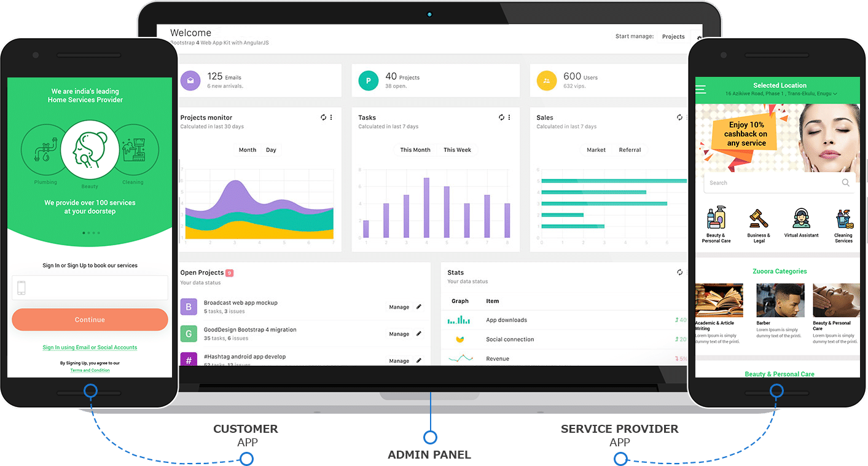Click the purple Emails envelope icon
The width and height of the screenshot is (868, 466).
point(190,81)
